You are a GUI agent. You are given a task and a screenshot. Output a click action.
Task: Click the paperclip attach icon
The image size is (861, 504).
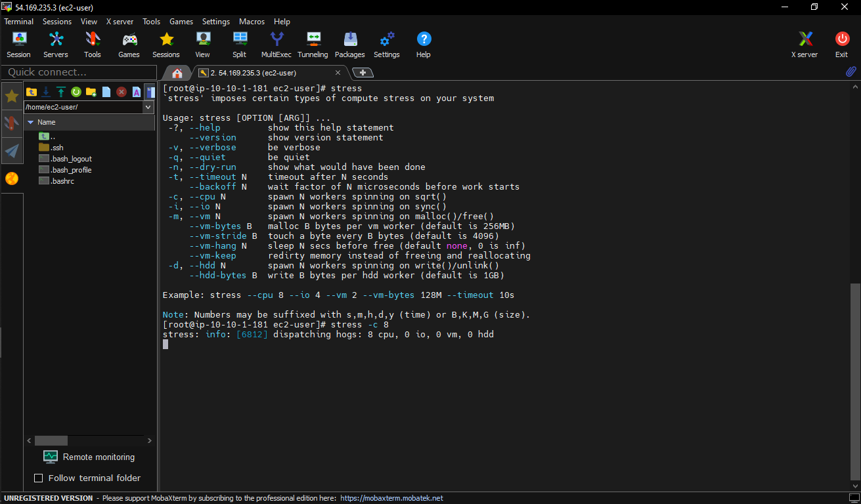(x=850, y=72)
